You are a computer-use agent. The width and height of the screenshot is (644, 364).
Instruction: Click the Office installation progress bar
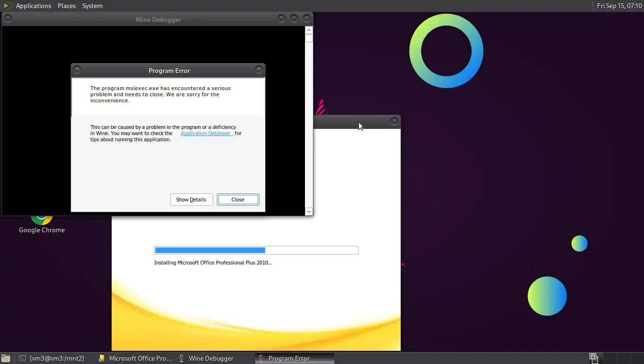(256, 250)
